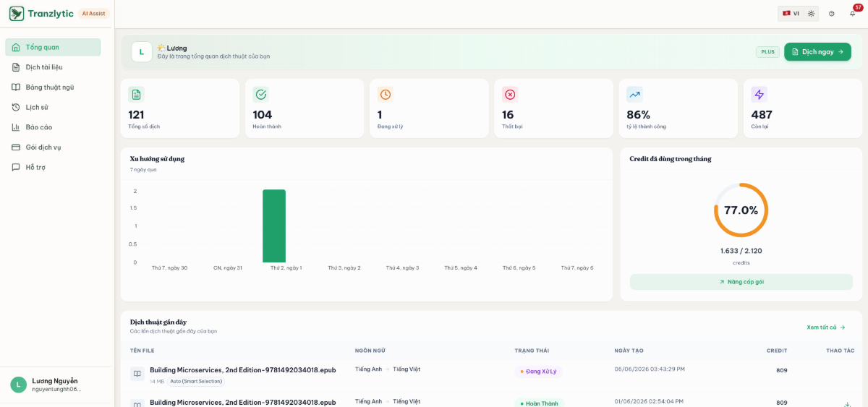Click the 77.0% credit usage ring
This screenshot has height=407, width=868.
(741, 210)
